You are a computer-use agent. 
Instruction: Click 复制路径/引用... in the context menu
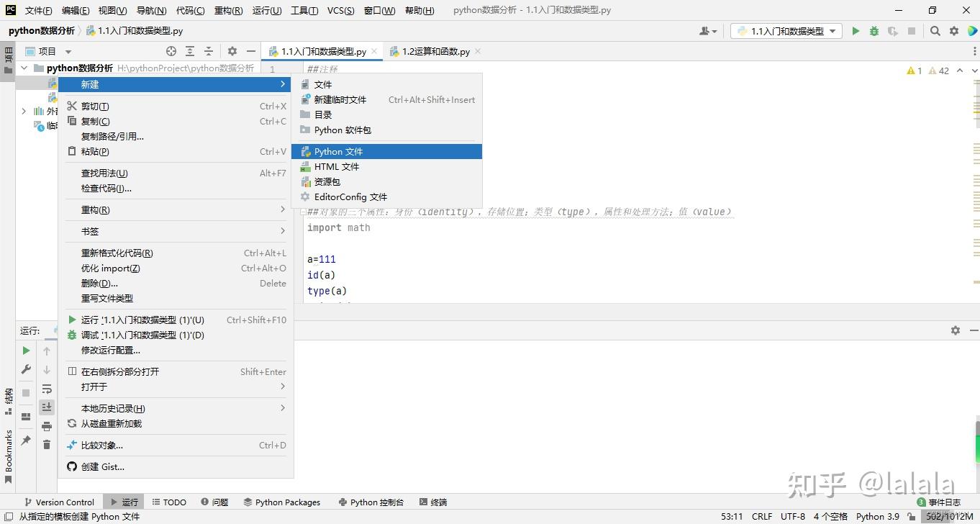point(176,137)
